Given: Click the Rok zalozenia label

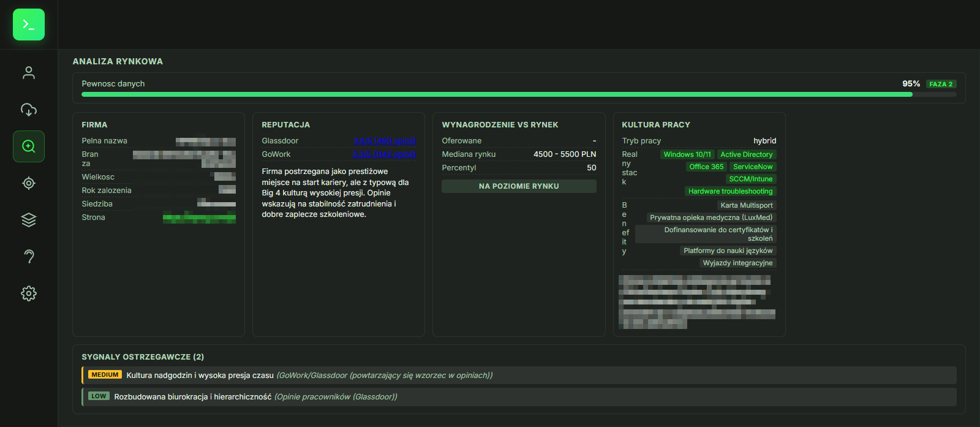Looking at the screenshot, I should click(x=107, y=191).
